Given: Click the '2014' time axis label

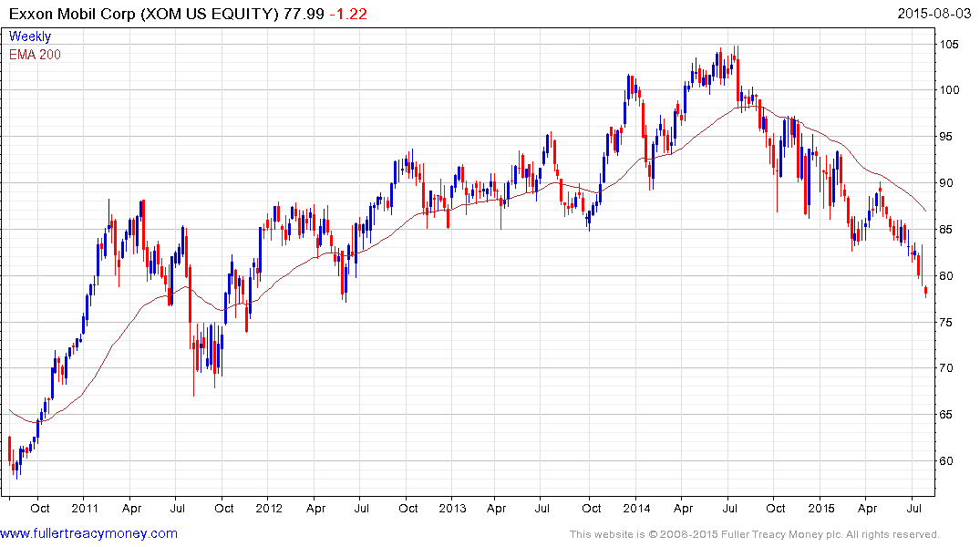Looking at the screenshot, I should click(636, 508).
